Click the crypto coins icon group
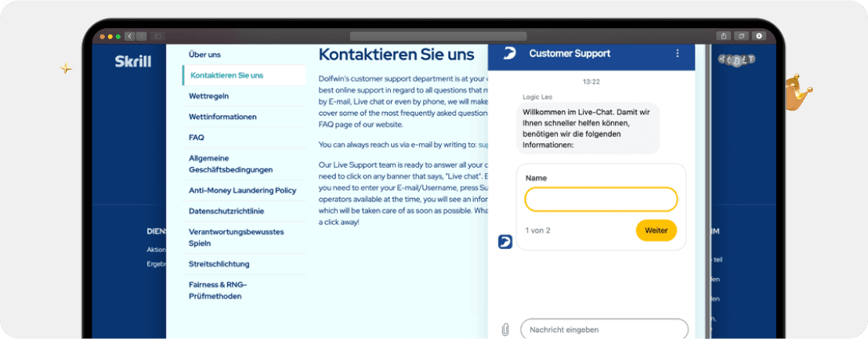868x339 pixels. (x=737, y=60)
